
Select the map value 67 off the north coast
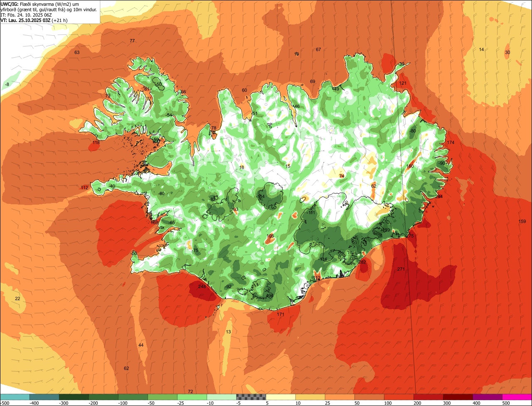click(x=318, y=49)
